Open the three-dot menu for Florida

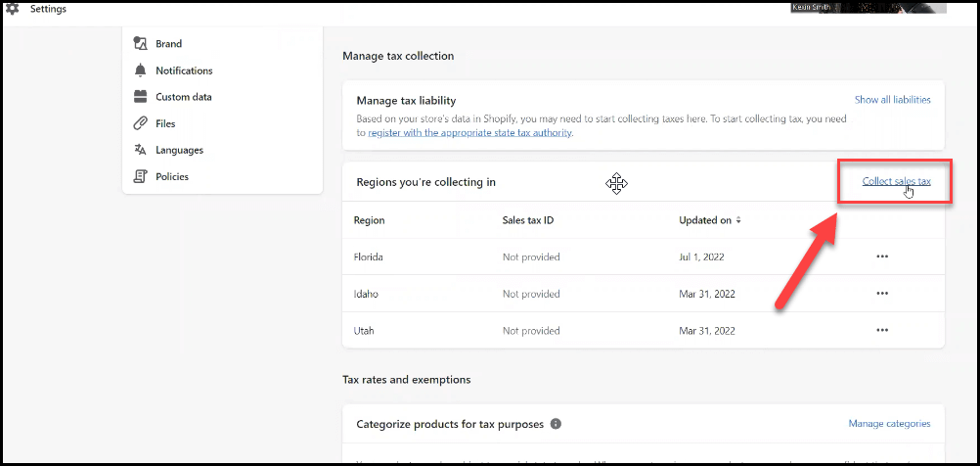[882, 256]
